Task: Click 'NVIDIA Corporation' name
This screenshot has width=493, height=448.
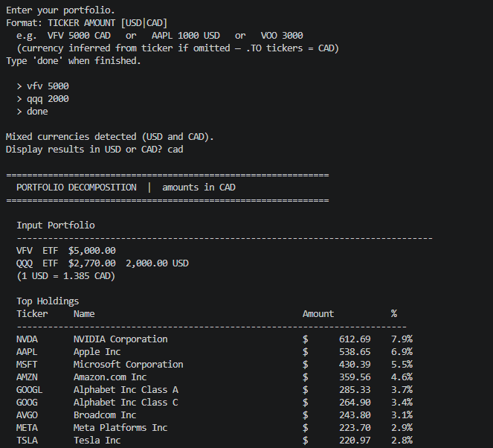Action: click(120, 339)
